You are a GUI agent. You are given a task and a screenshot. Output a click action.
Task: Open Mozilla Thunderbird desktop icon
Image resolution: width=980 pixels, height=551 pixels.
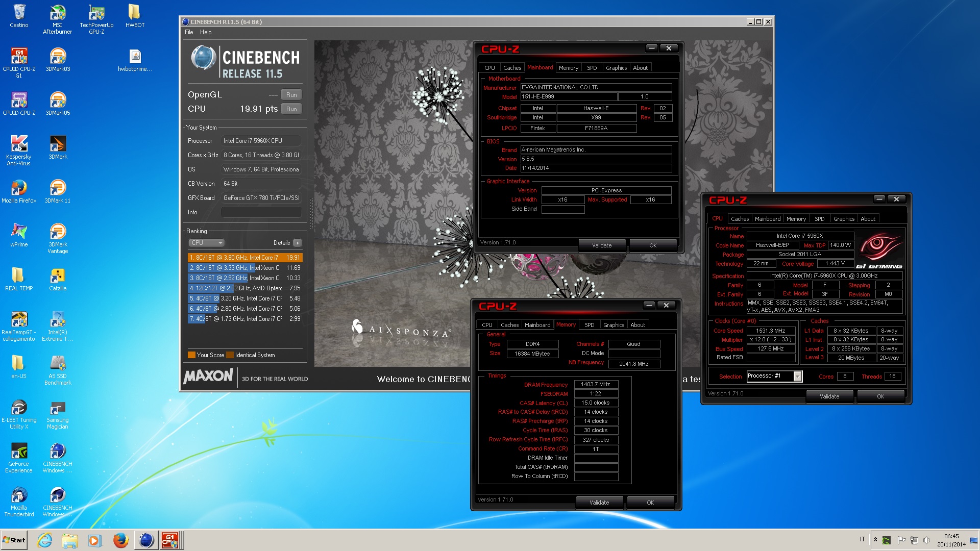[x=19, y=502]
